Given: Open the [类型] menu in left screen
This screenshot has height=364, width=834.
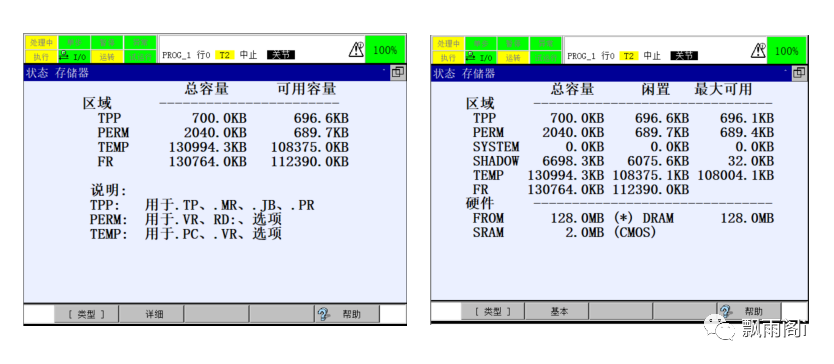Looking at the screenshot, I should (x=86, y=314).
